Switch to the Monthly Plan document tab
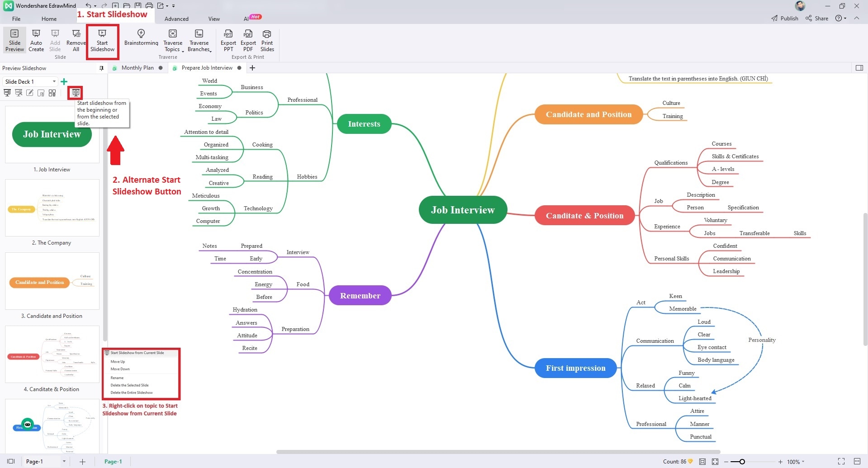Screen dimensions: 868x468 point(138,68)
